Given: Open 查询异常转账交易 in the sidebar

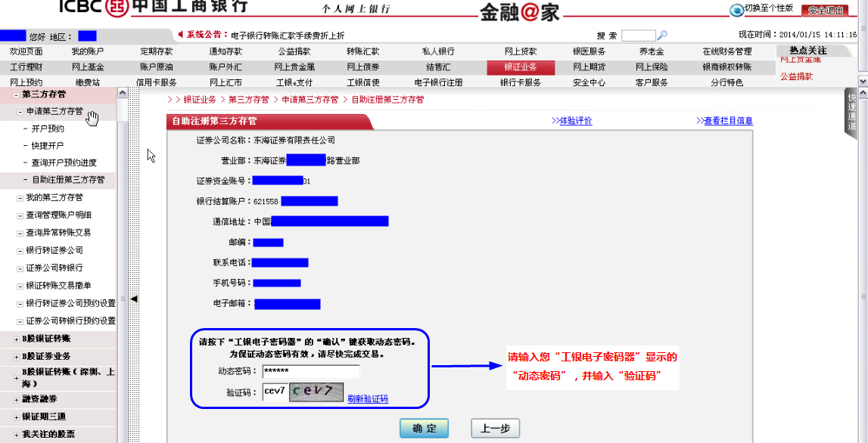Looking at the screenshot, I should click(x=59, y=233).
